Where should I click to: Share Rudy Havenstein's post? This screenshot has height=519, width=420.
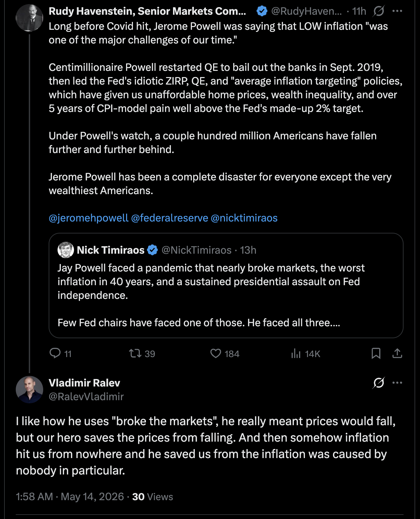(x=397, y=353)
